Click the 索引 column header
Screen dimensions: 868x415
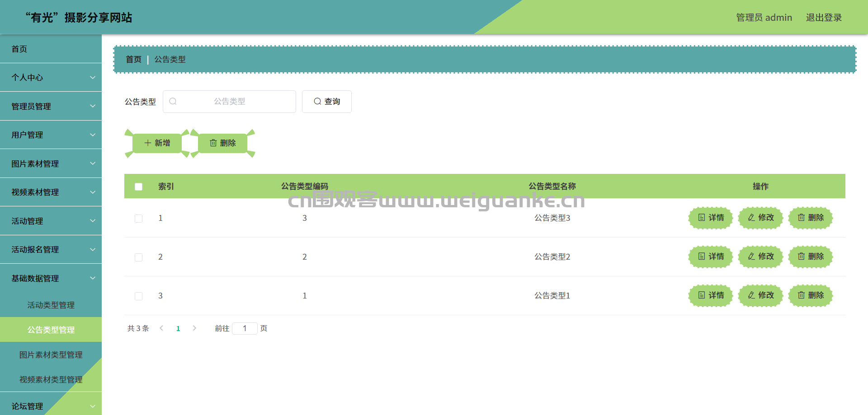(166, 186)
